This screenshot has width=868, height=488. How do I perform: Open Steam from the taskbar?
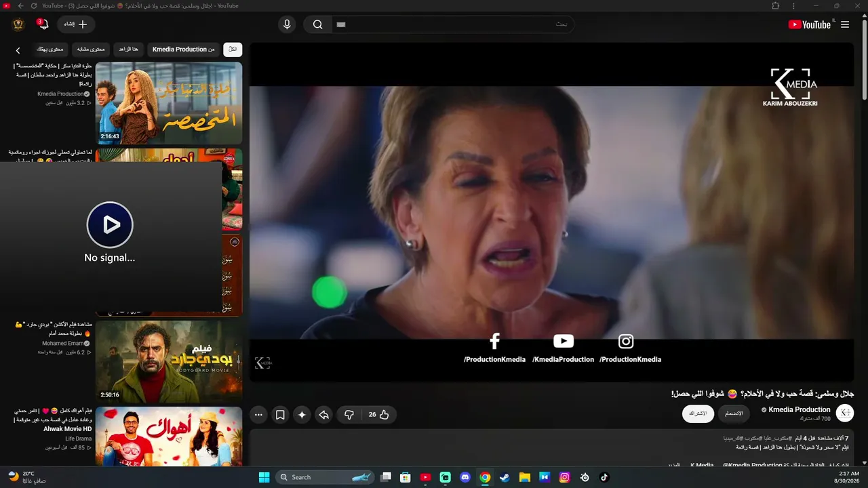[505, 477]
